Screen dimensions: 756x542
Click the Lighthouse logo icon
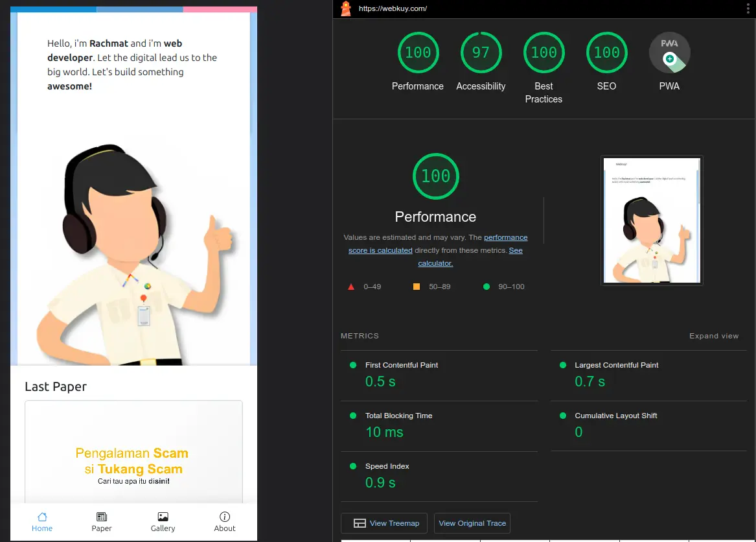(x=346, y=8)
